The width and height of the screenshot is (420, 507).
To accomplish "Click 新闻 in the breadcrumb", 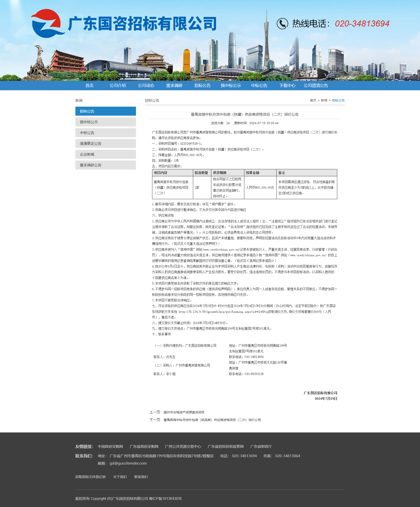I will (x=324, y=100).
